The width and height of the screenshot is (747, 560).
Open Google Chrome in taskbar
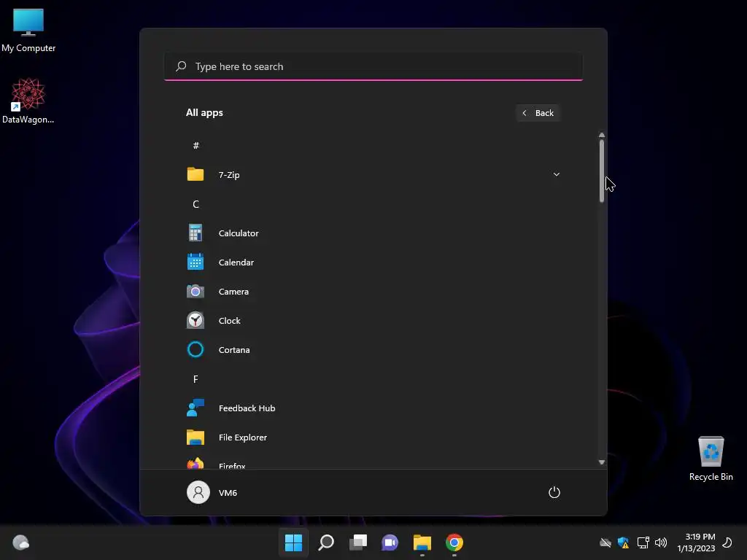click(454, 542)
